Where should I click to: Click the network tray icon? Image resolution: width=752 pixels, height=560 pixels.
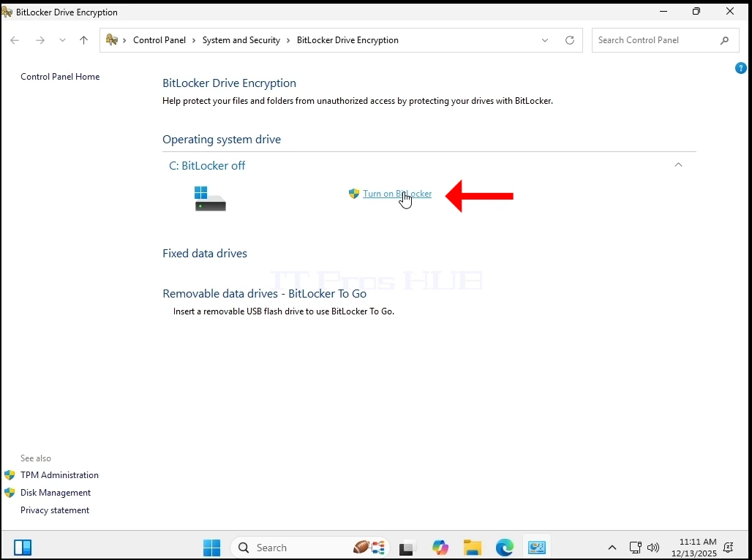[636, 548]
